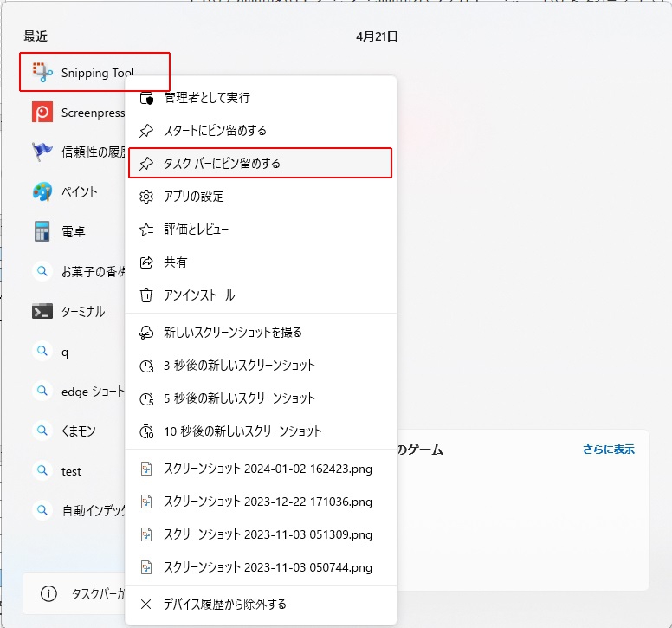Select タスク バーにピン留めする option

tap(222, 163)
